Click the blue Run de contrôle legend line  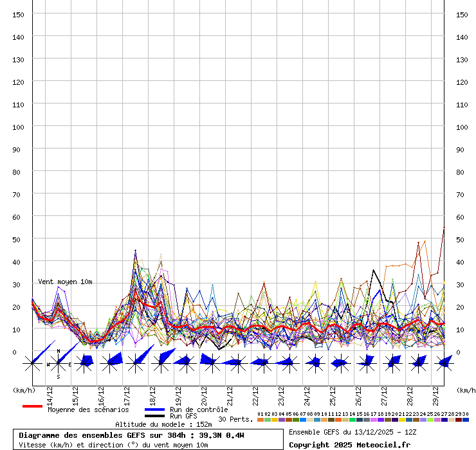tap(154, 410)
